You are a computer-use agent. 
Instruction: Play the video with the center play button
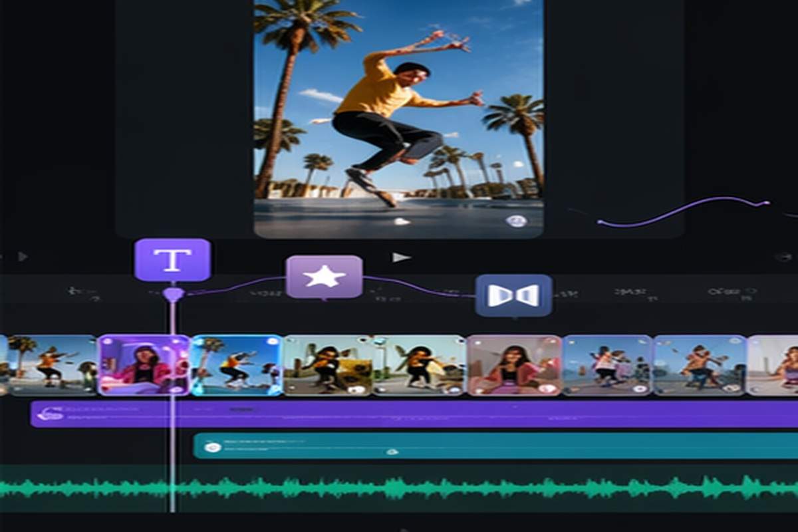pyautogui.click(x=400, y=257)
